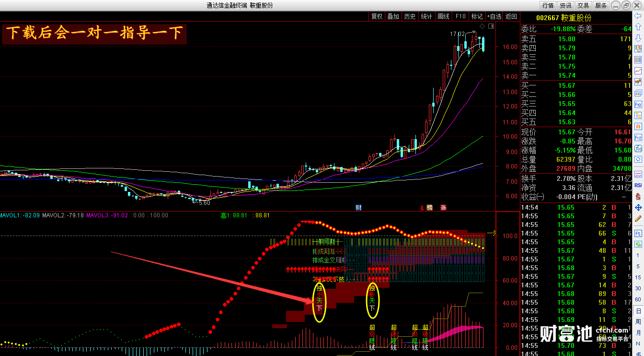
Task: Click the F10 toolbar button
Action: [460, 16]
